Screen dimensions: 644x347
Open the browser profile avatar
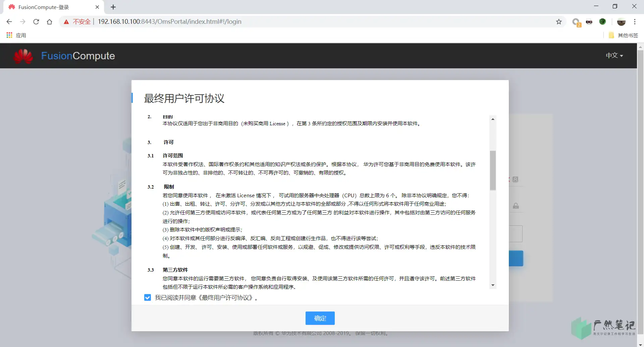coord(621,22)
